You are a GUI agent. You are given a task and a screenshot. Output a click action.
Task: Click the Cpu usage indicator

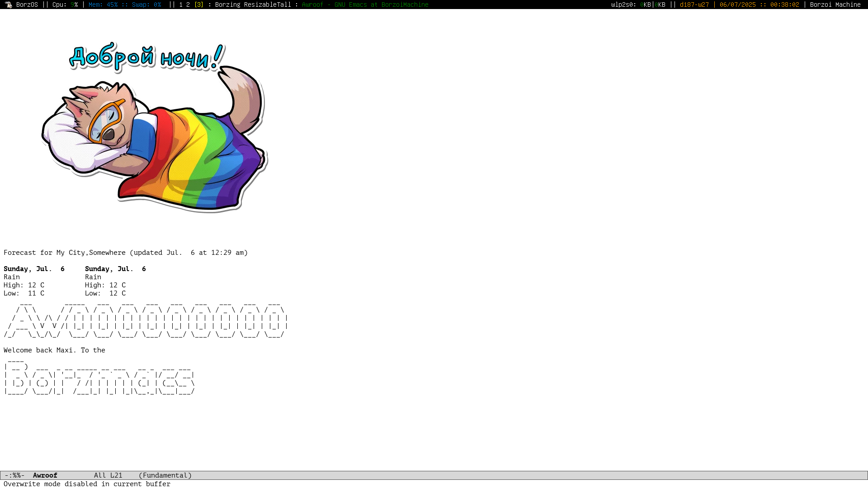pyautogui.click(x=65, y=5)
